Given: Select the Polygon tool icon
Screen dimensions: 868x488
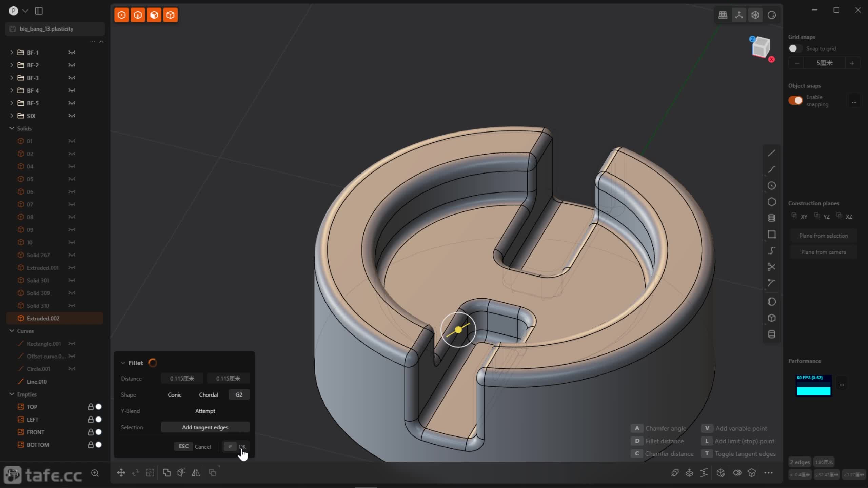Looking at the screenshot, I should pyautogui.click(x=771, y=202).
